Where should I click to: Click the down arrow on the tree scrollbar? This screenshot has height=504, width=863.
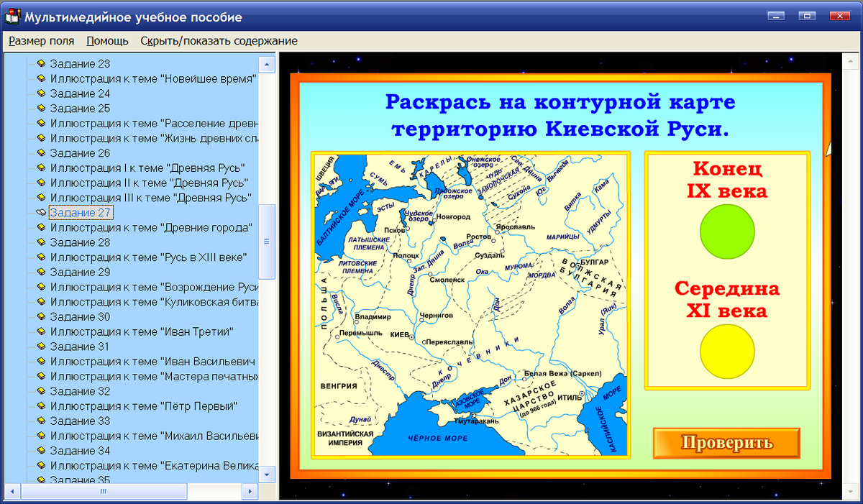(267, 474)
